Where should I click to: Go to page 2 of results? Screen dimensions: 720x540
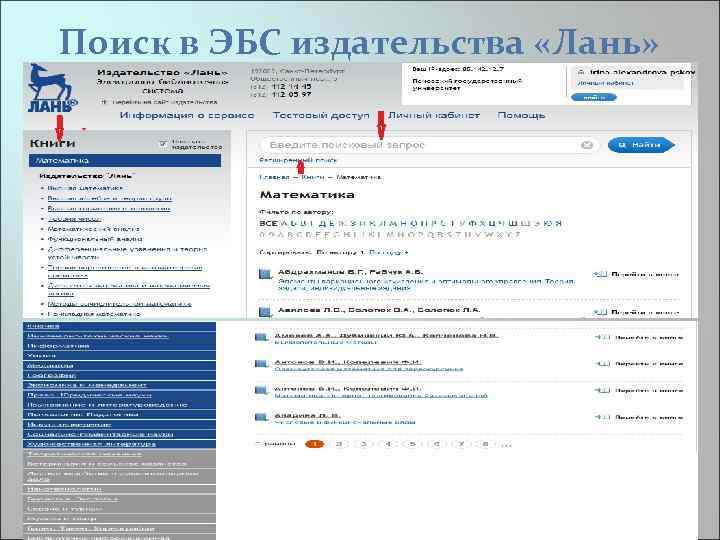click(x=339, y=444)
